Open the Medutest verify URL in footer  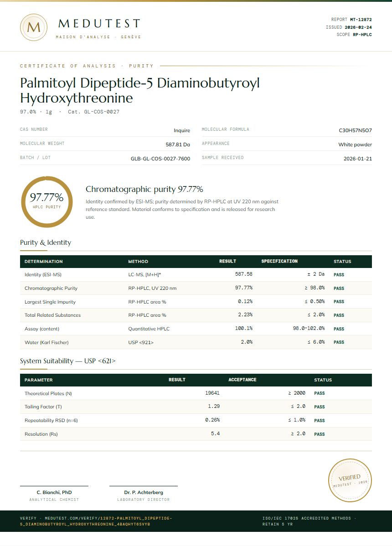pos(96,521)
